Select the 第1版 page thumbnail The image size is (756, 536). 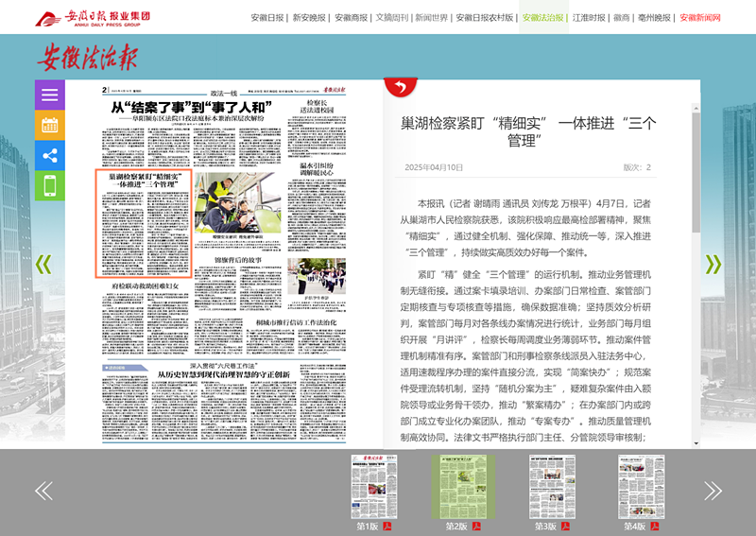pos(374,486)
